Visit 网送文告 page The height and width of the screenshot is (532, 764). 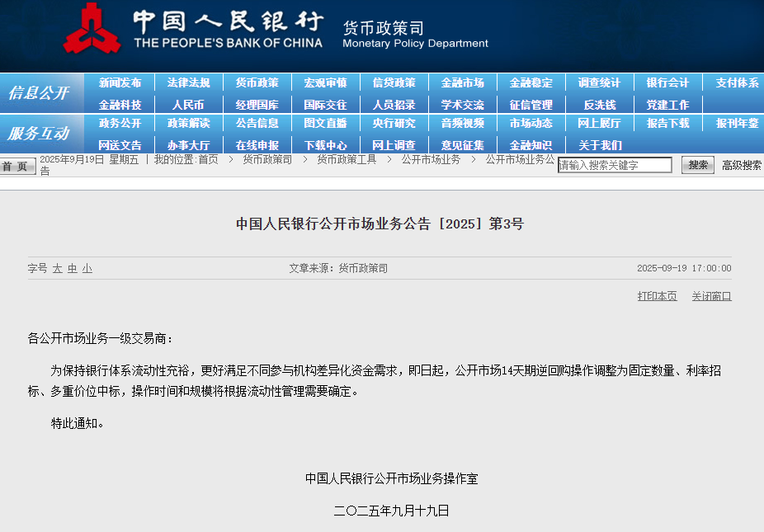point(120,145)
